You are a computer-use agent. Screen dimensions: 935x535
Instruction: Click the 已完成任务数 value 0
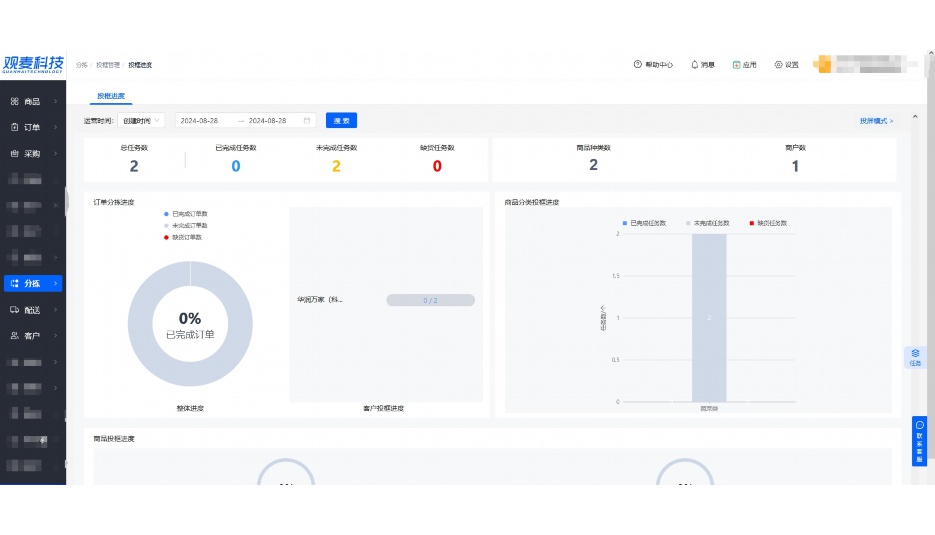[236, 166]
